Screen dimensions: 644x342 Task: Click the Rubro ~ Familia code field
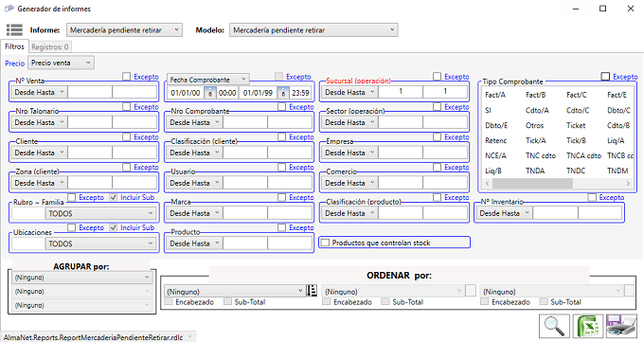point(28,213)
